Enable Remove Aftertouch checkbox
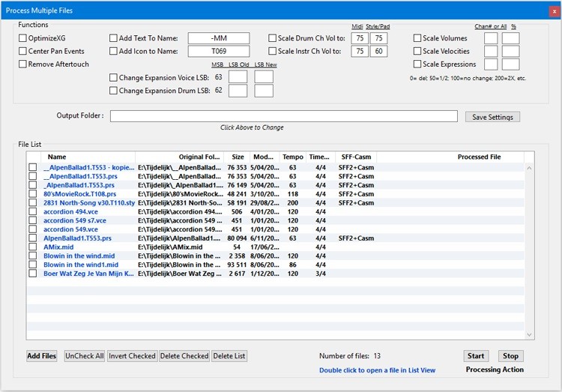The width and height of the screenshot is (562, 392). [22, 64]
